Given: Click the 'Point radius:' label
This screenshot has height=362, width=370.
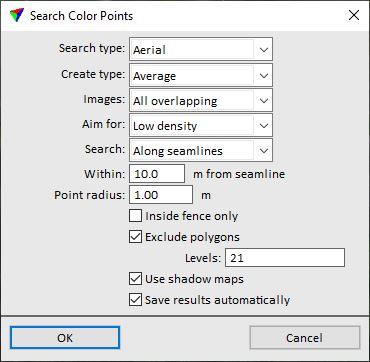Looking at the screenshot, I should click(90, 195).
